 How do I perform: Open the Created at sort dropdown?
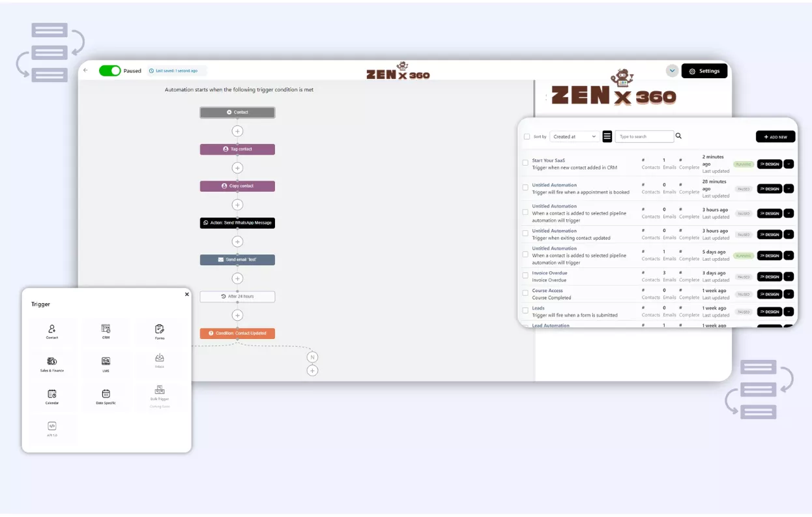pyautogui.click(x=574, y=137)
